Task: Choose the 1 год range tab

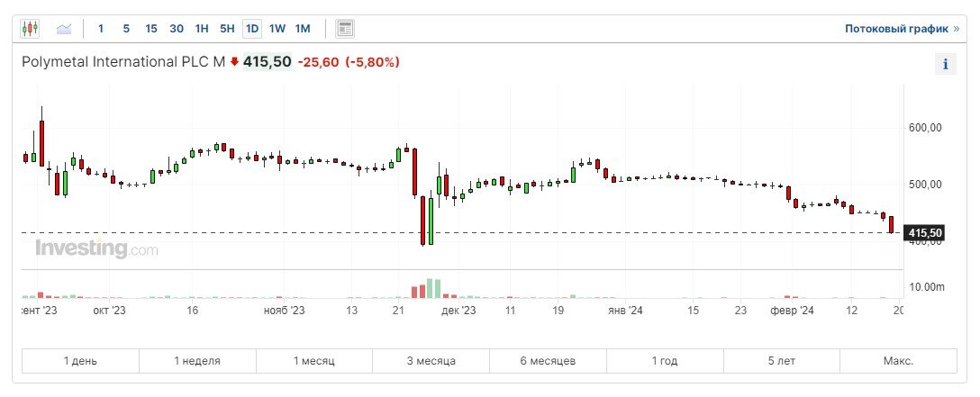Action: pyautogui.click(x=665, y=361)
